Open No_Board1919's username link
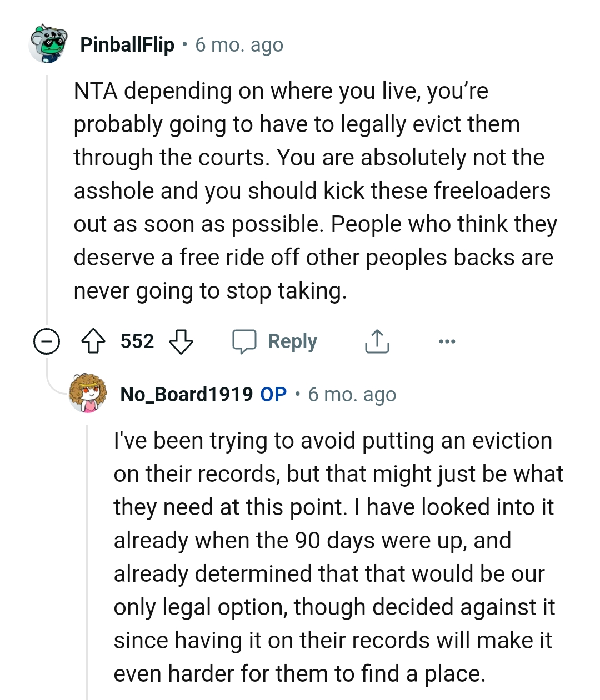The height and width of the screenshot is (700, 600). point(186,394)
